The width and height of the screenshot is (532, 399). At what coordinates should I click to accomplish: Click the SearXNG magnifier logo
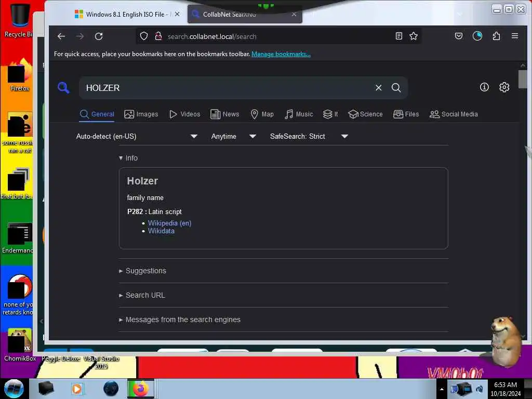pyautogui.click(x=63, y=87)
